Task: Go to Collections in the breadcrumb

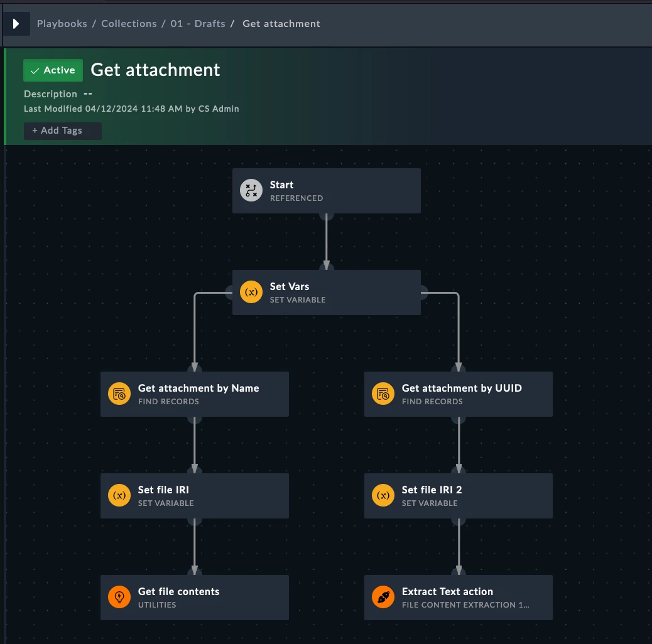Action: pos(129,24)
